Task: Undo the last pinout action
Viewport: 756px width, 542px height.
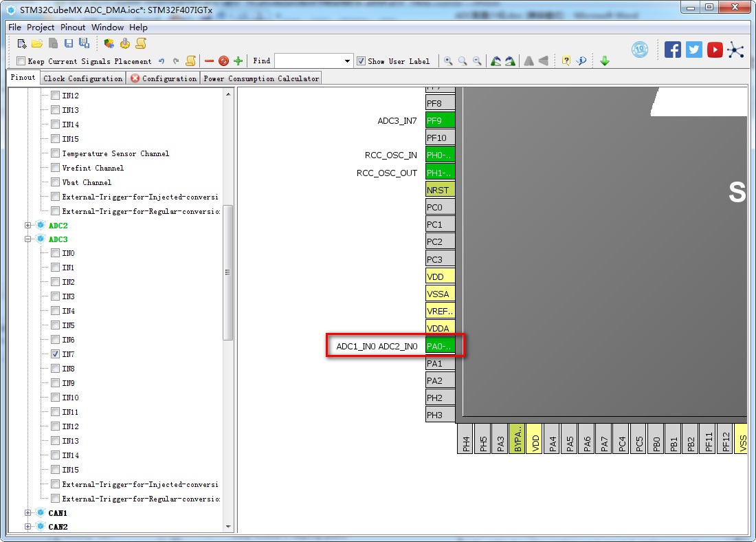Action: coord(162,61)
